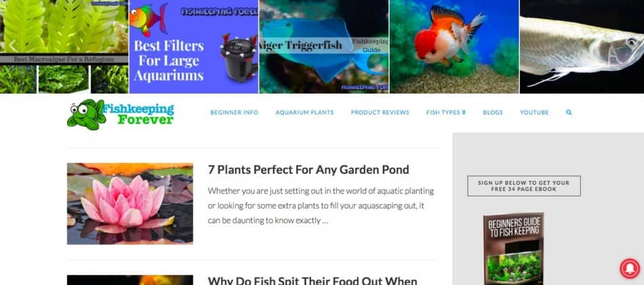The height and width of the screenshot is (285, 644).
Task: Click the Sign Up Below free ebook button
Action: (x=523, y=186)
